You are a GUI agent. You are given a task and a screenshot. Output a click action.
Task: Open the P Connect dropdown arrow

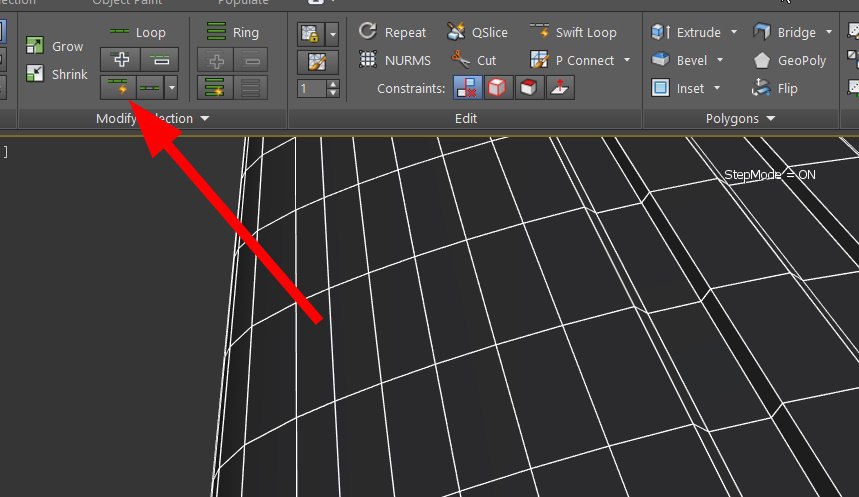(x=626, y=60)
